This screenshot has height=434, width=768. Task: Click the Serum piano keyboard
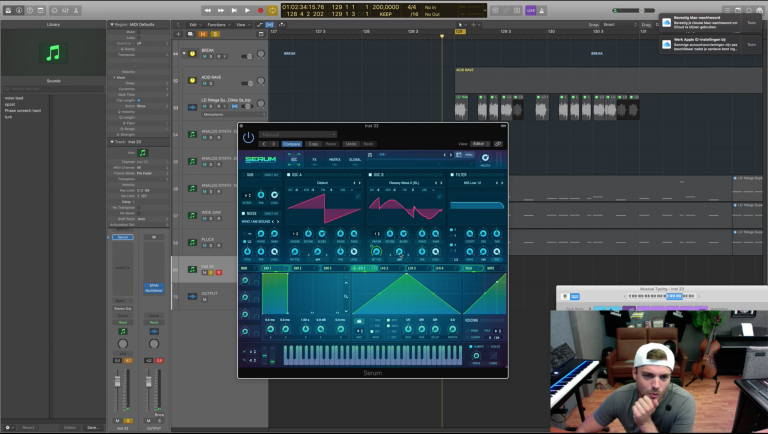(372, 355)
